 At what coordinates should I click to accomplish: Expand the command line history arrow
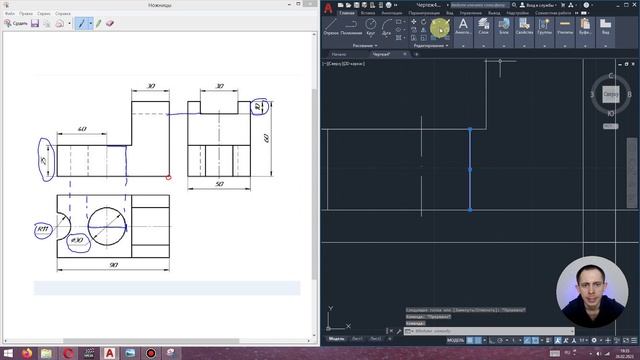click(571, 331)
